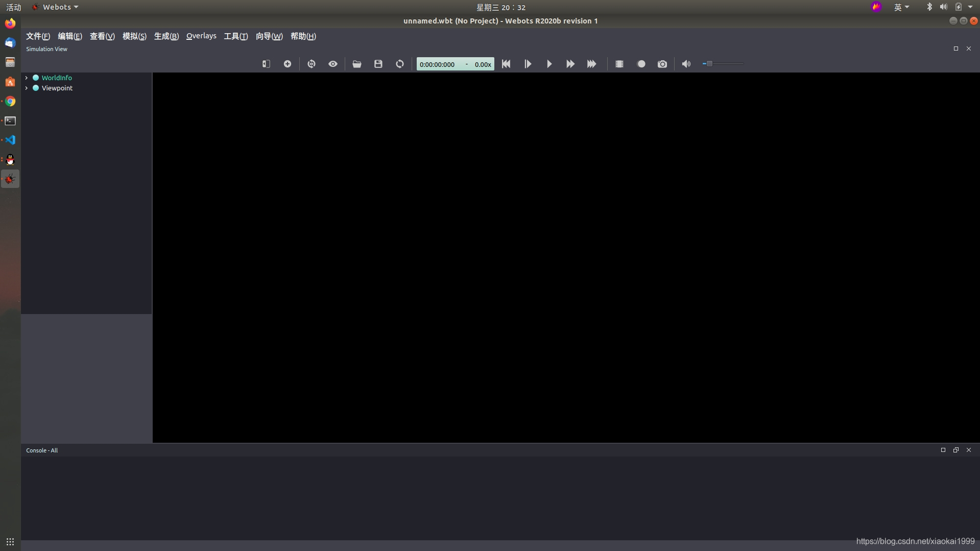
Task: Restore the viewpoint with toolbar icon
Action: coord(312,64)
